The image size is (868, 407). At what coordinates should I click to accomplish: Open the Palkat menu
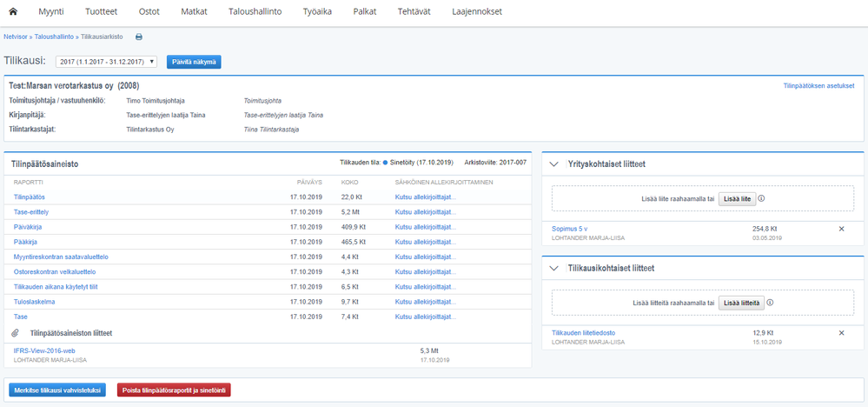pyautogui.click(x=365, y=11)
